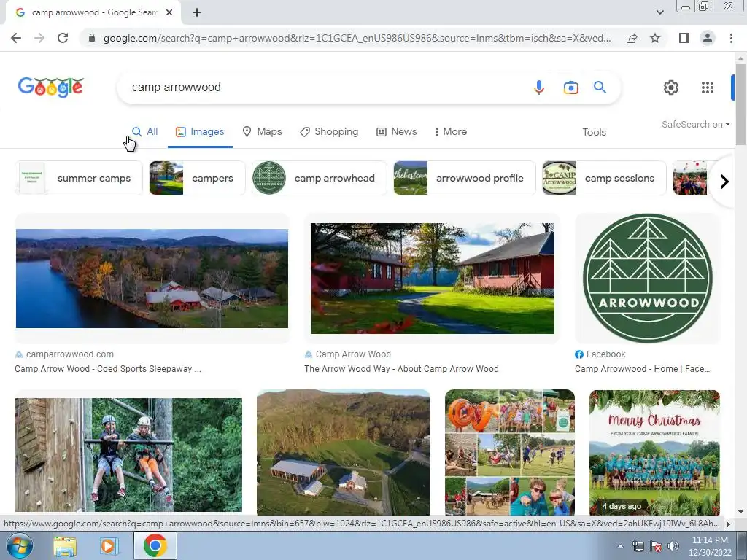Switch to the All results tab
The height and width of the screenshot is (560, 747).
145,132
